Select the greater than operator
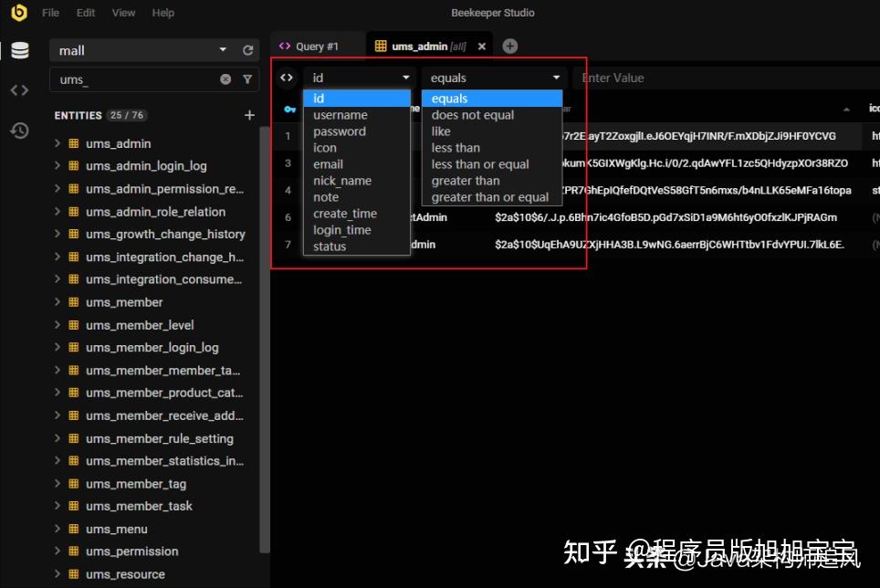This screenshot has height=588, width=880. [492, 181]
